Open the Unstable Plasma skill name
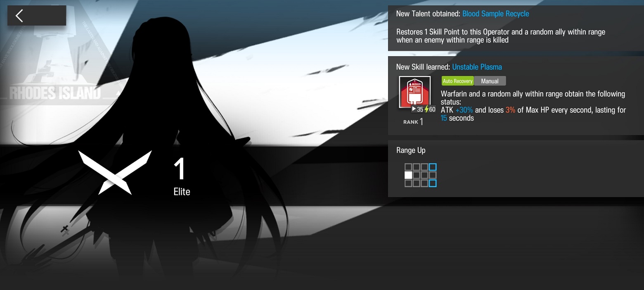This screenshot has width=644, height=290. pos(477,67)
